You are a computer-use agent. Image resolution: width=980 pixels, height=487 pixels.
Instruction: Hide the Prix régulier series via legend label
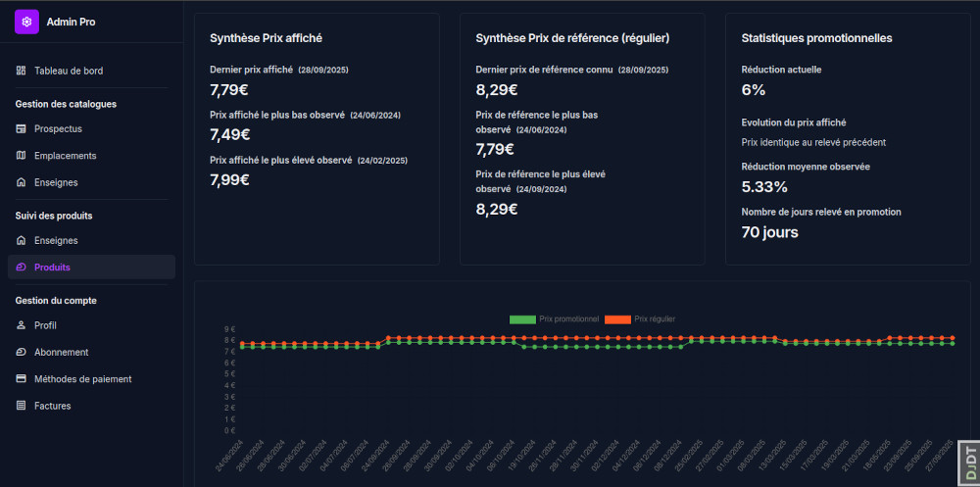tap(655, 319)
